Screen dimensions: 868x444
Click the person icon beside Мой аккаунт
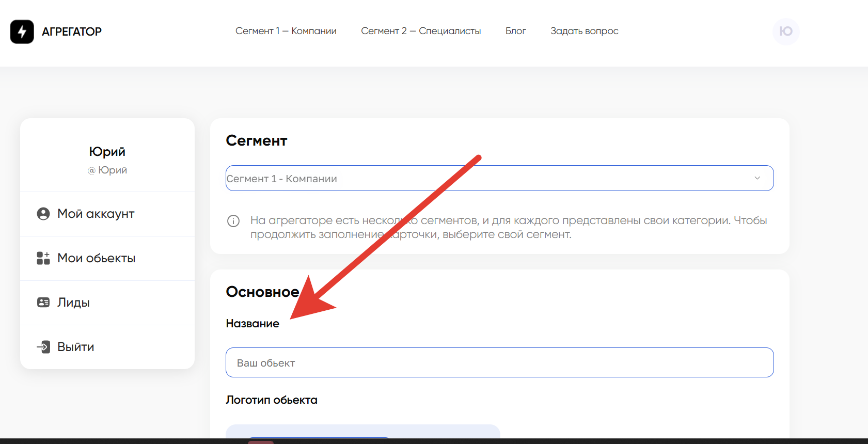pos(43,214)
